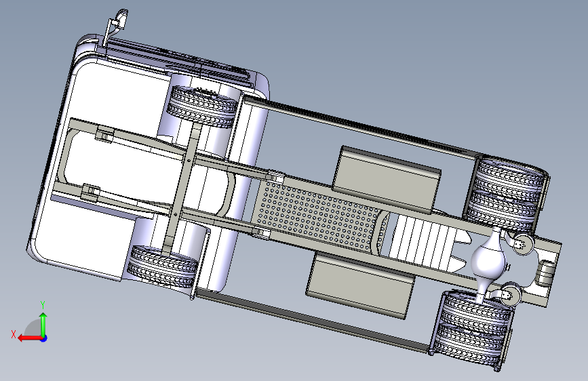Click the blue Z axis dot at triad origin
The width and height of the screenshot is (588, 381).
point(44,338)
